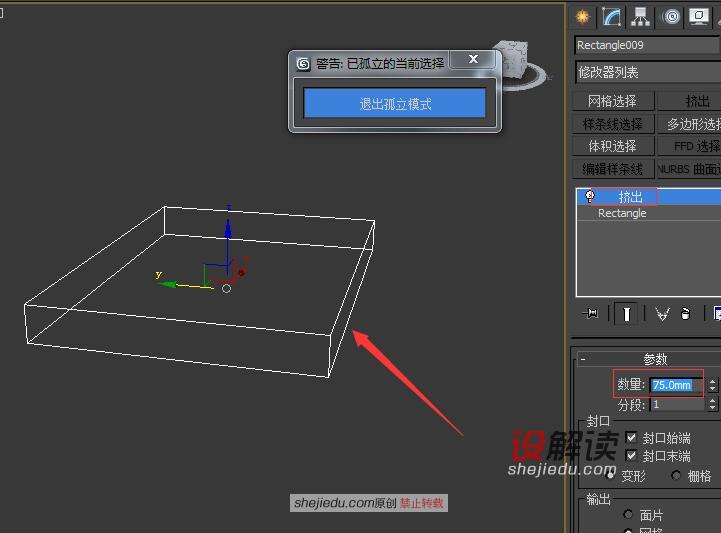Click the 分段 segments value field
Viewport: 721px width, 533px height.
[x=678, y=404]
